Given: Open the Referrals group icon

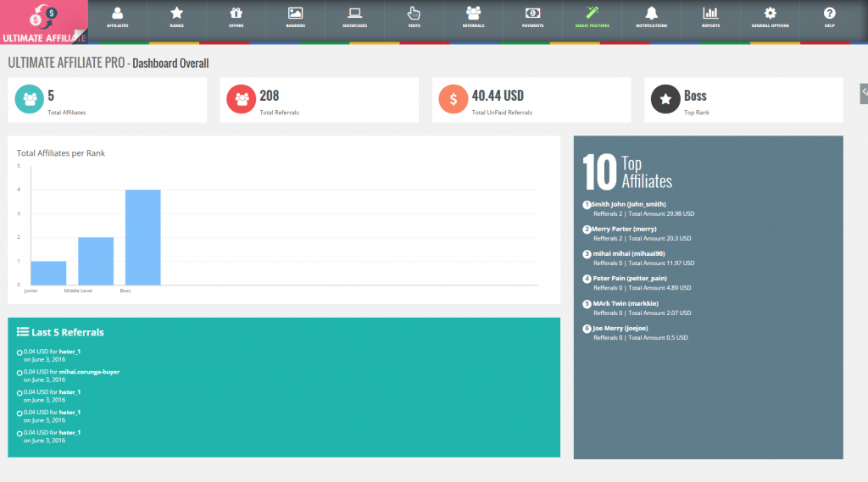Looking at the screenshot, I should (x=473, y=14).
